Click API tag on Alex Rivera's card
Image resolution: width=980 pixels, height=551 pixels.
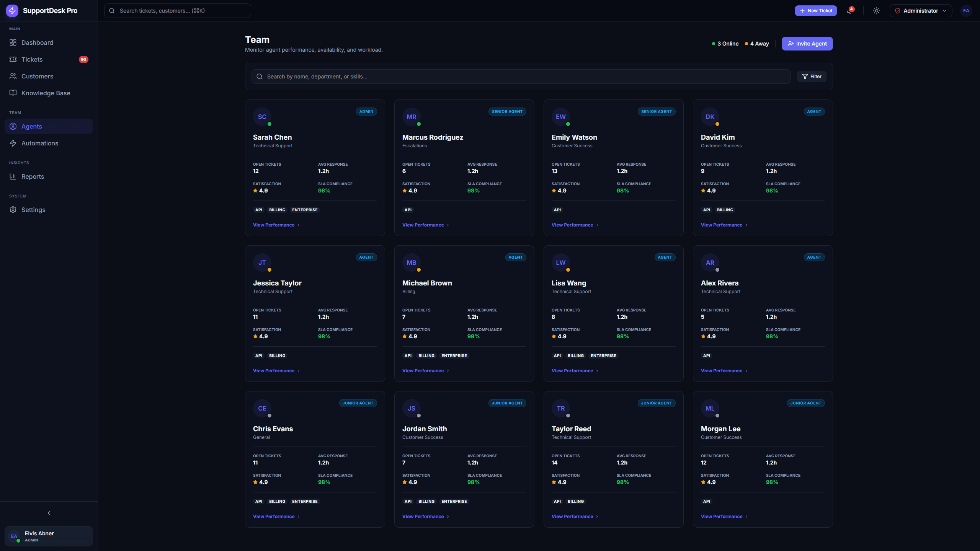pyautogui.click(x=707, y=356)
